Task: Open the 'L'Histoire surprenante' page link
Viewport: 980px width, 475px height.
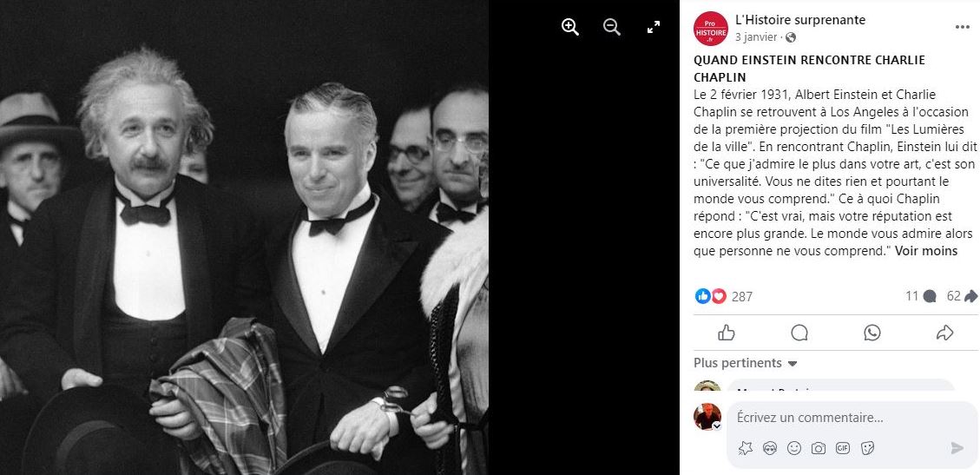Action: pos(800,20)
